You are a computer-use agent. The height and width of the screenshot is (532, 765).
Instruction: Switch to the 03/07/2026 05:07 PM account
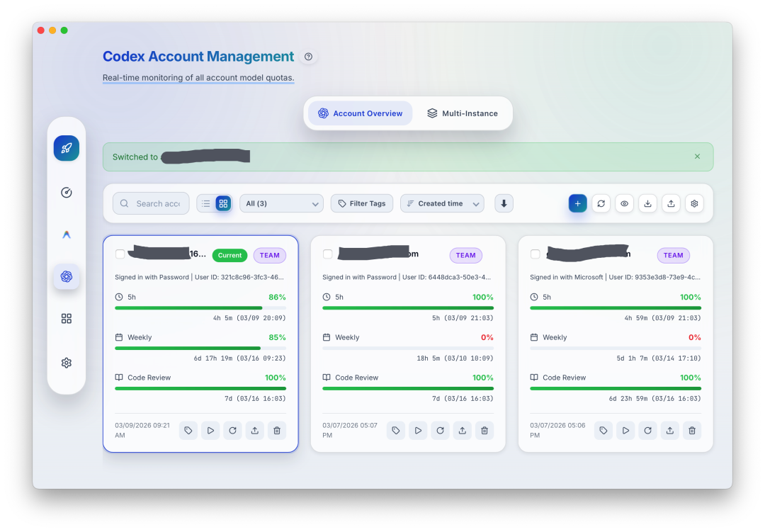point(418,431)
